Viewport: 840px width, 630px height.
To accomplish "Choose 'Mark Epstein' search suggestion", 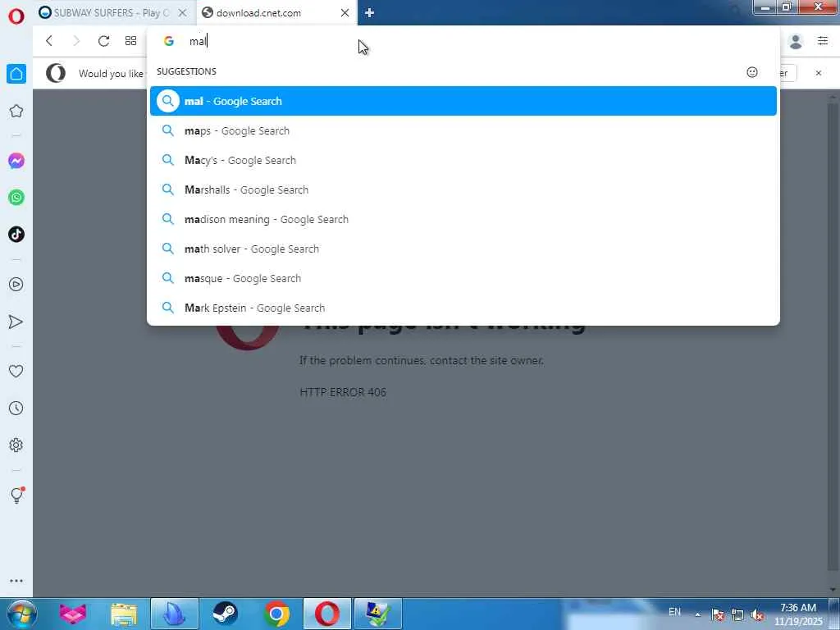I will (x=463, y=308).
